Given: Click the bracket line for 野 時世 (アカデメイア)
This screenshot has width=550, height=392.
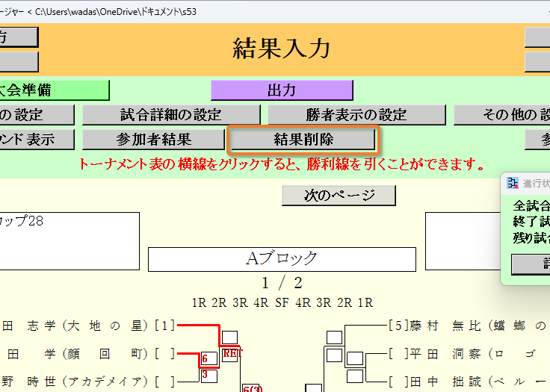Looking at the screenshot, I should point(188,382).
